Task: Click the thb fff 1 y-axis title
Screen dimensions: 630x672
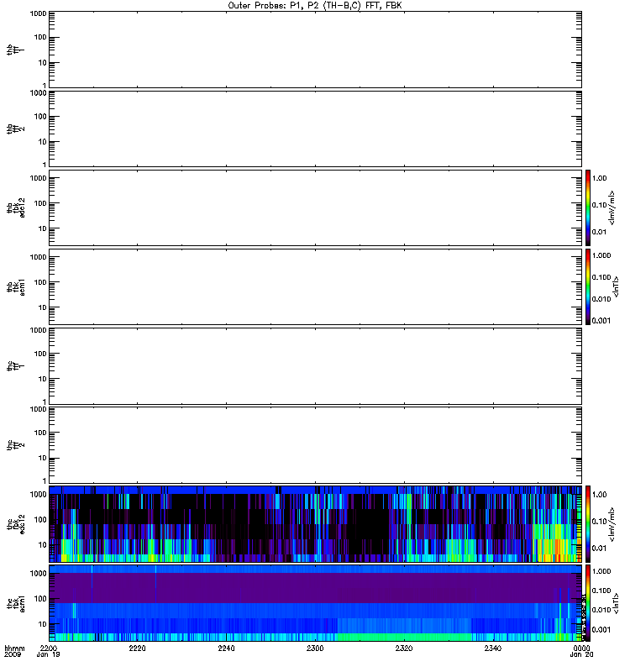Action: click(x=15, y=50)
